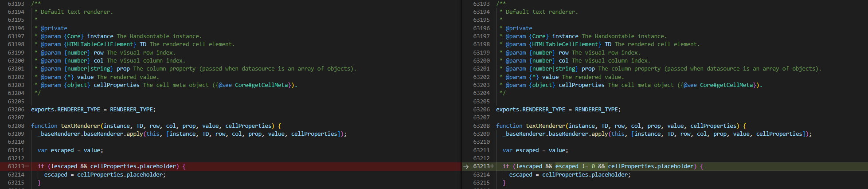Click '{HTMLTableCellElement}' type in left pane
The height and width of the screenshot is (189, 868).
tap(100, 44)
